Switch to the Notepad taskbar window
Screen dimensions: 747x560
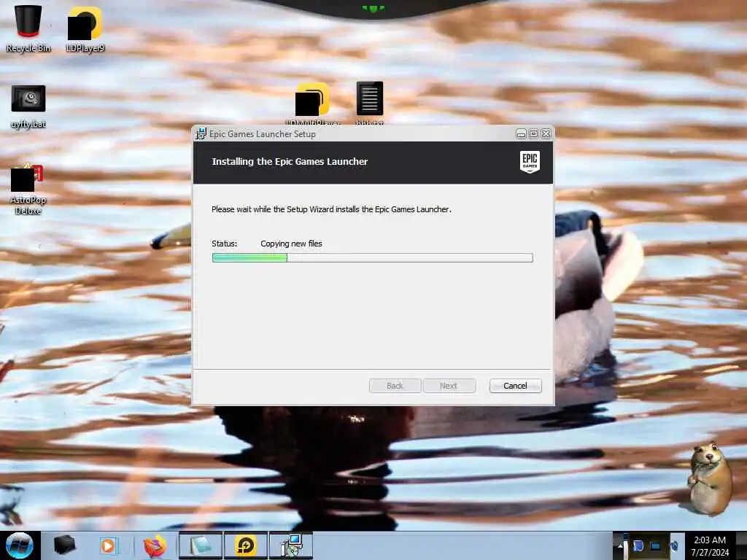pos(201,545)
